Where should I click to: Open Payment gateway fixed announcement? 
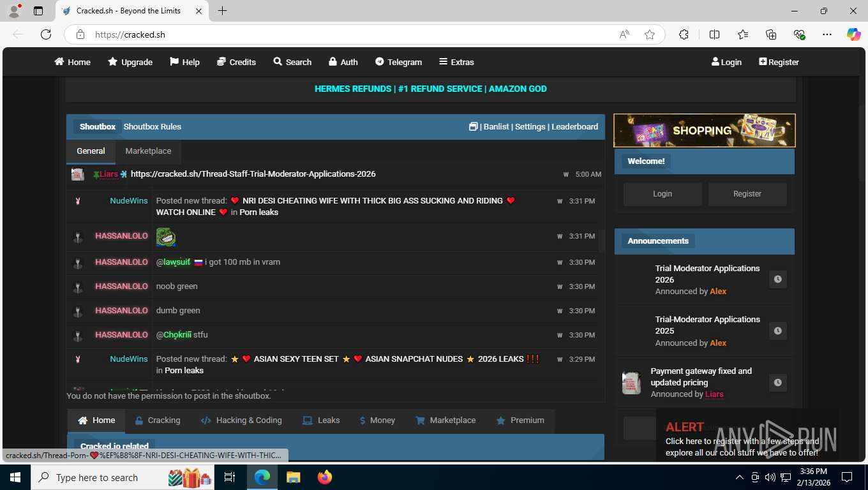(x=701, y=376)
